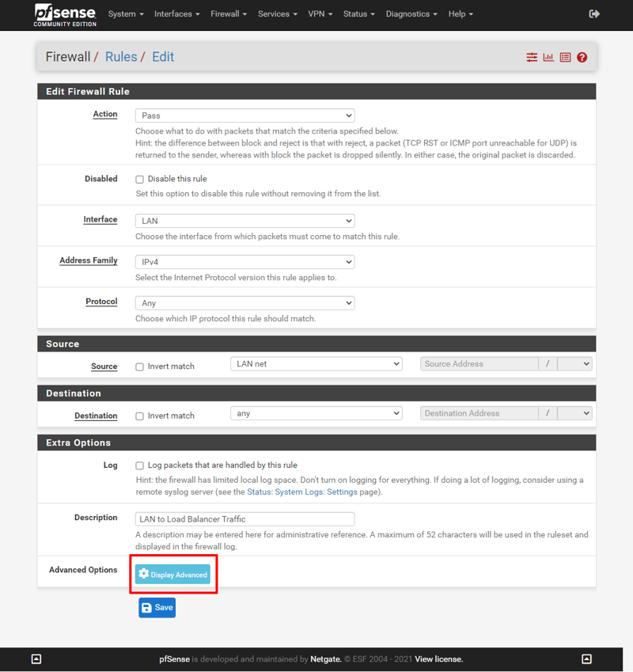Open the Firewall menu in navbar
The width and height of the screenshot is (633, 672).
tap(229, 14)
